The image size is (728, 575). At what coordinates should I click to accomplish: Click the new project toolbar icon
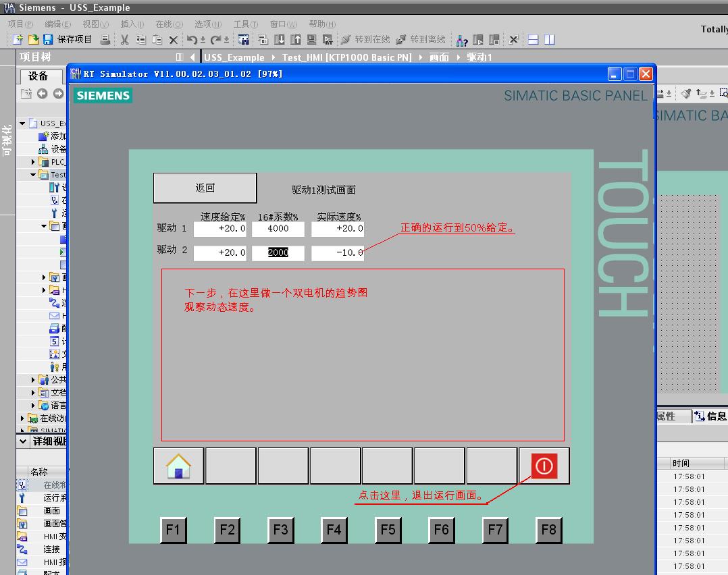coord(18,39)
